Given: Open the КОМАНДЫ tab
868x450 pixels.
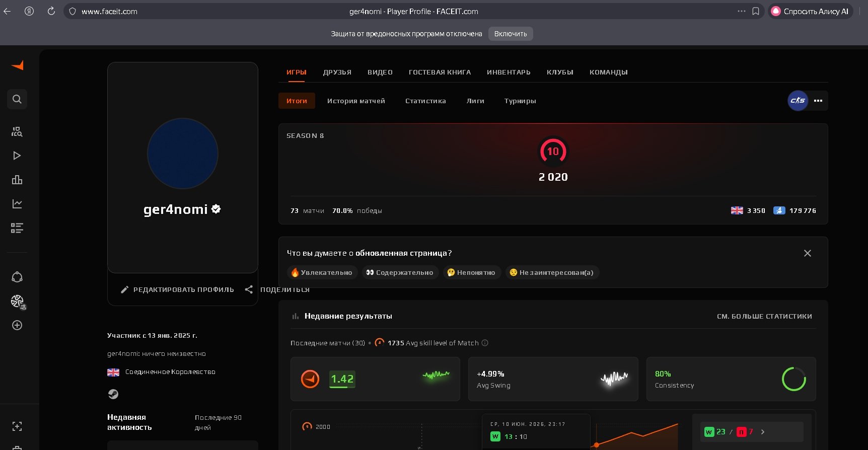Looking at the screenshot, I should 609,72.
